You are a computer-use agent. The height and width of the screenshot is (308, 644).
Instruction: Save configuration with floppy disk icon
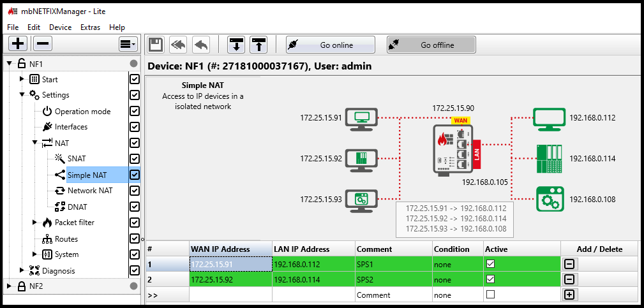(156, 45)
